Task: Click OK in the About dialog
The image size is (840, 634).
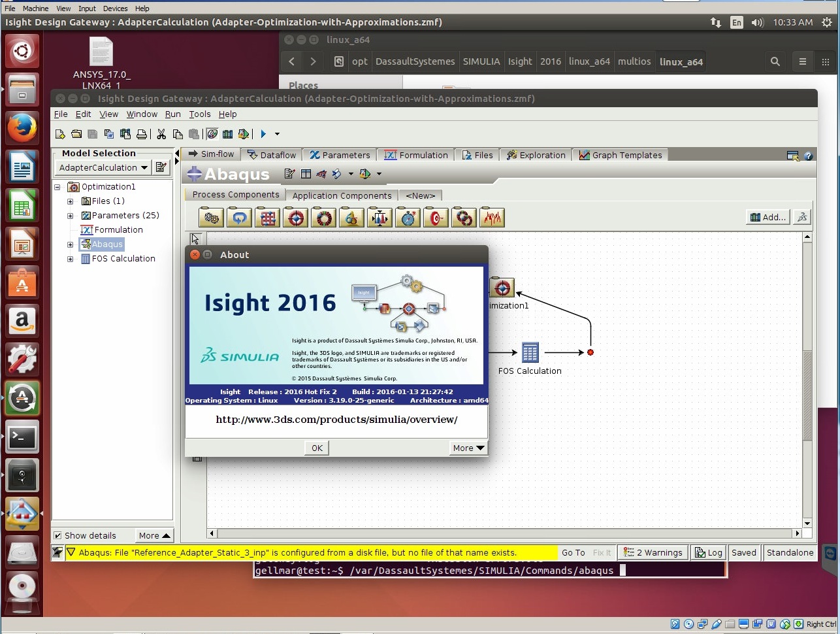Action: pos(317,448)
